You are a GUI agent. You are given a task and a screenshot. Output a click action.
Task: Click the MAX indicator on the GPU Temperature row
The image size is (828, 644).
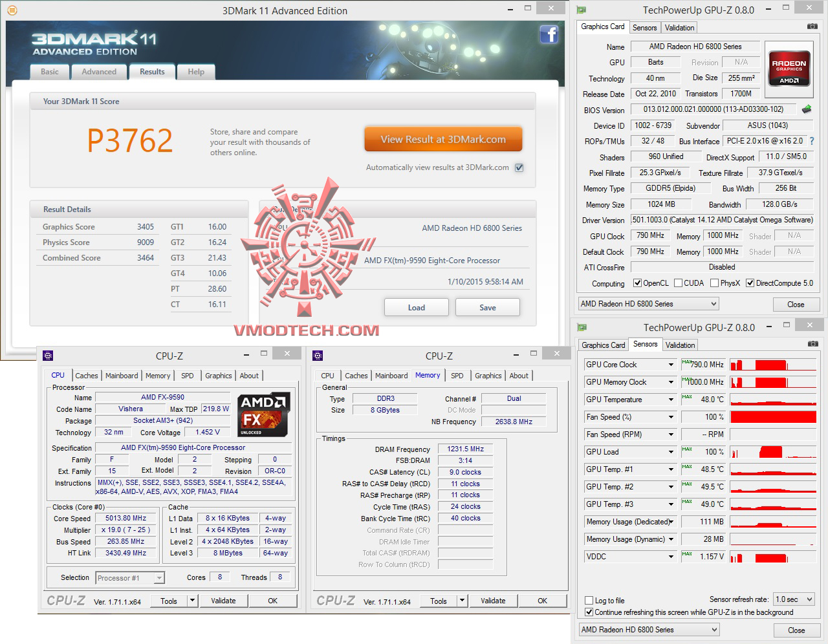(x=687, y=396)
